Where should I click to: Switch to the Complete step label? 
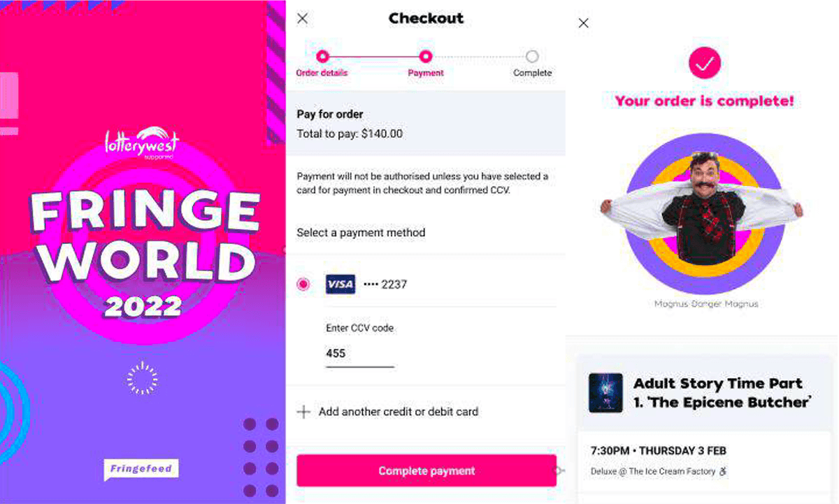click(x=532, y=72)
